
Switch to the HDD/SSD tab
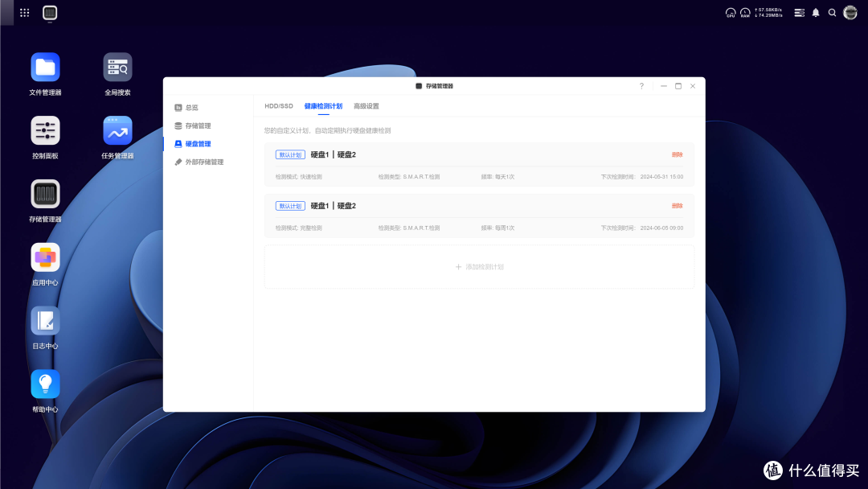click(x=278, y=106)
